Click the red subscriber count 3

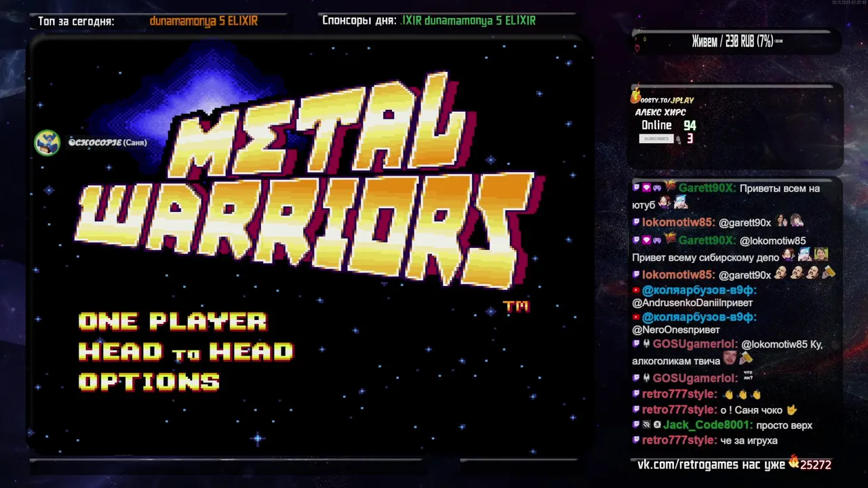coord(690,139)
